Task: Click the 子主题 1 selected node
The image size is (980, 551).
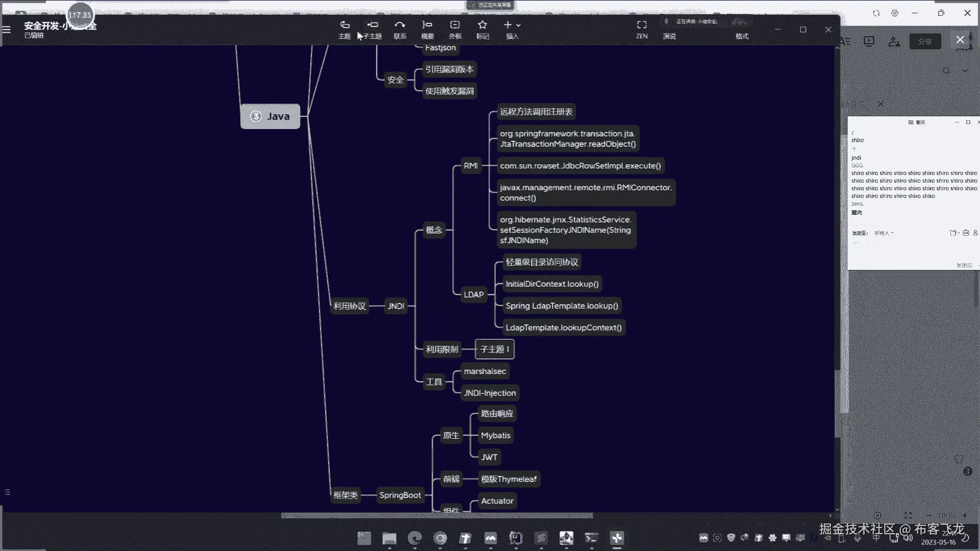Action: click(494, 349)
